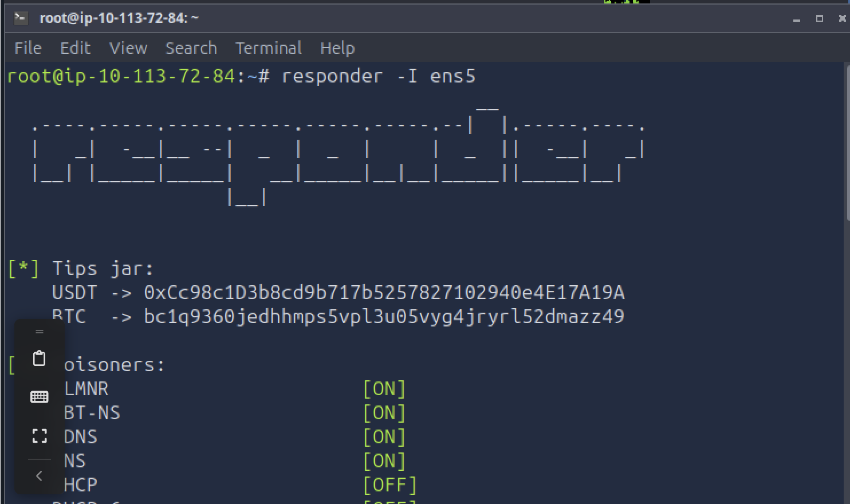
Task: Open the Terminal menu
Action: [269, 48]
